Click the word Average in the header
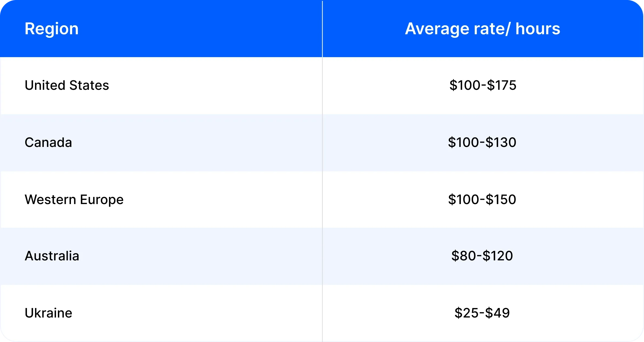This screenshot has width=644, height=342. coord(437,29)
